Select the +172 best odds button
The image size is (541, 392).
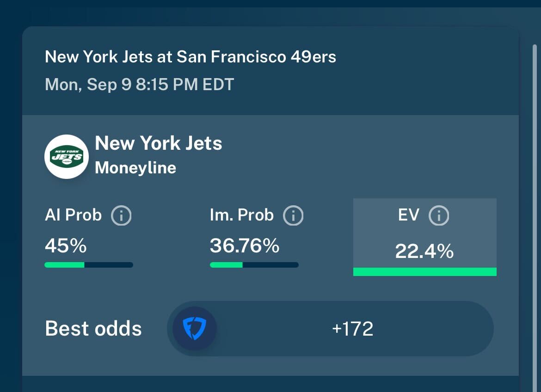(330, 329)
